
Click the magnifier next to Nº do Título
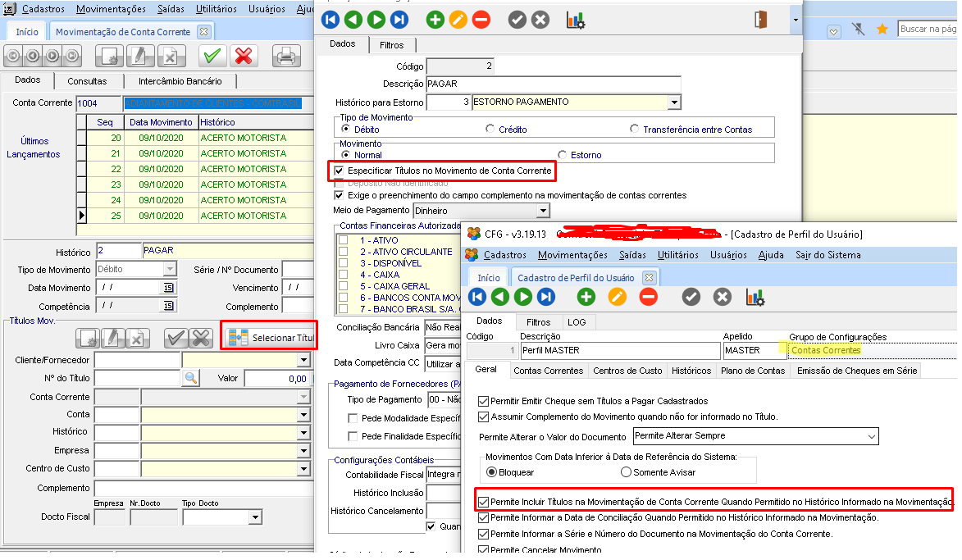(x=190, y=378)
